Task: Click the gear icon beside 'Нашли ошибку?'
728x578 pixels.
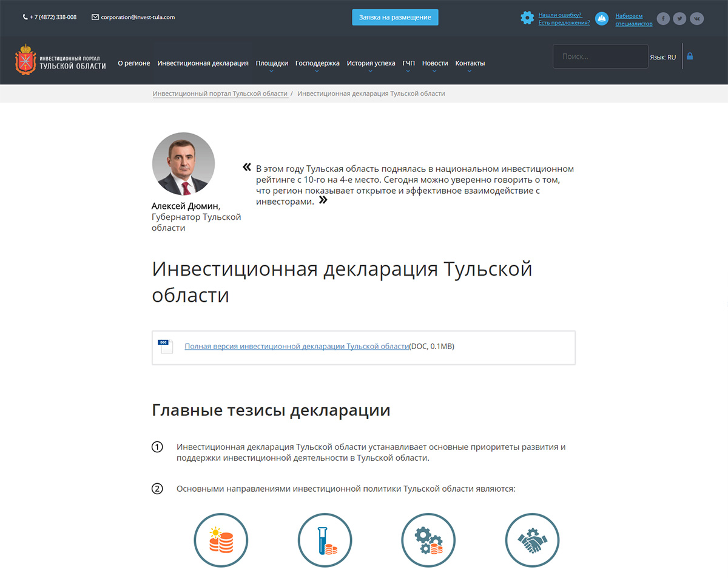Action: tap(527, 18)
